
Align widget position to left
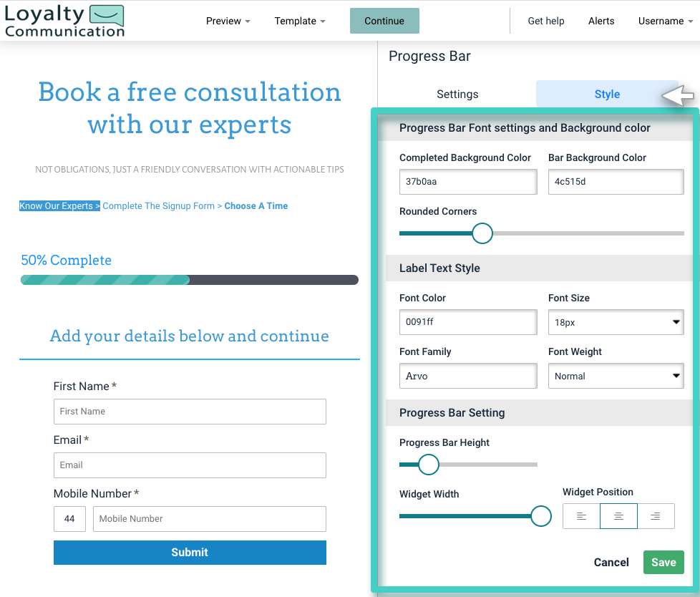click(581, 516)
